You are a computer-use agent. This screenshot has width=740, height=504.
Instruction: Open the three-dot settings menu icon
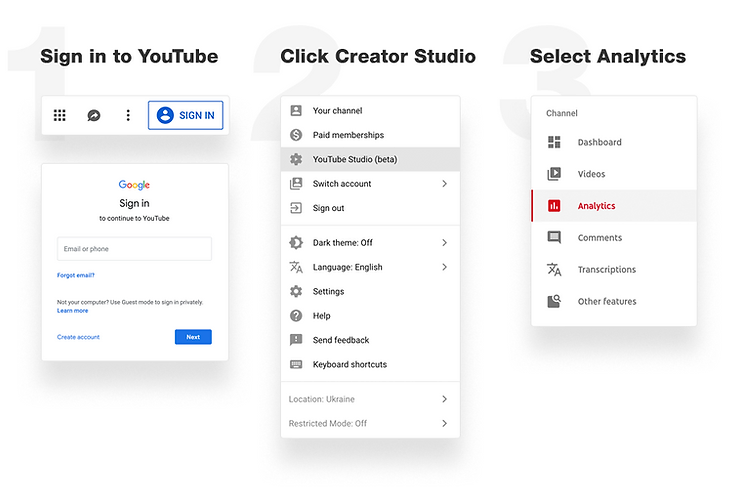click(x=128, y=115)
